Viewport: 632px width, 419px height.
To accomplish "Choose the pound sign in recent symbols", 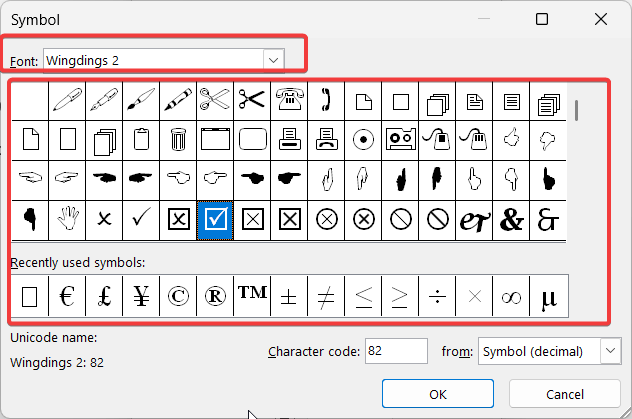I will [x=104, y=297].
